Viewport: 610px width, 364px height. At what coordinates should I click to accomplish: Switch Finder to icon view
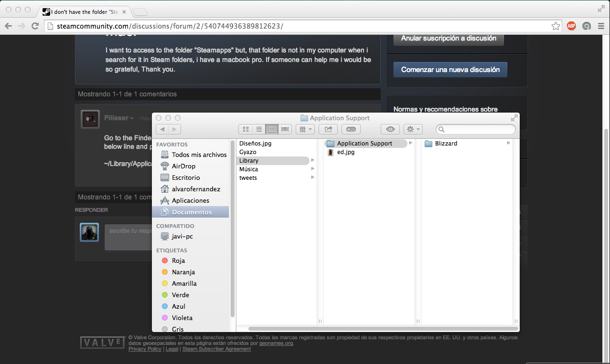coord(246,129)
